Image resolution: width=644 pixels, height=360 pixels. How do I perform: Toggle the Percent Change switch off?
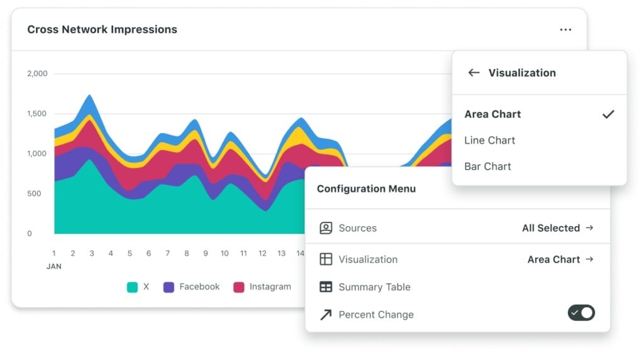(581, 313)
